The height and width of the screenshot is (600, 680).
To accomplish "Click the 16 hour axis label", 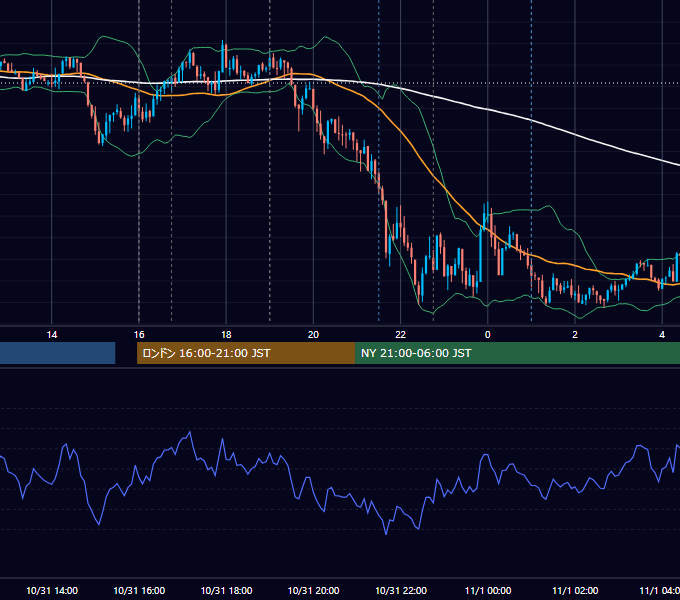I will [x=139, y=335].
